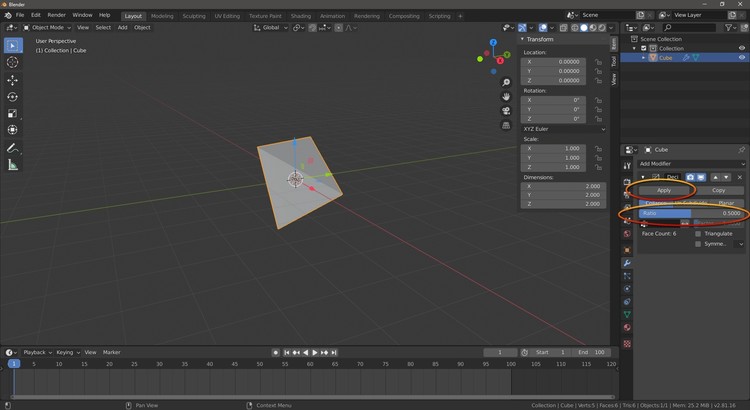750x410 pixels.
Task: Open the wrench Modifiers properties tab
Action: (x=627, y=262)
